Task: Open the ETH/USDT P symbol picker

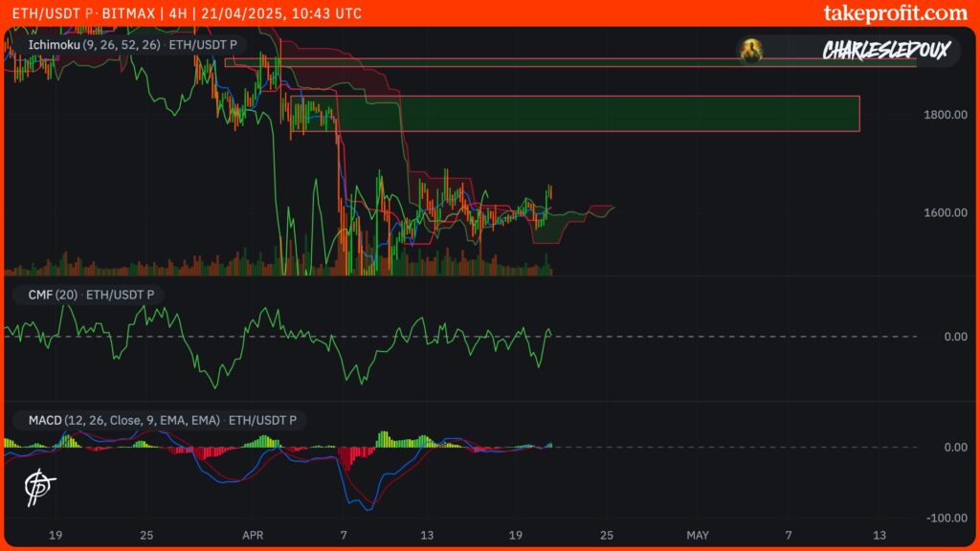Action: coord(53,13)
